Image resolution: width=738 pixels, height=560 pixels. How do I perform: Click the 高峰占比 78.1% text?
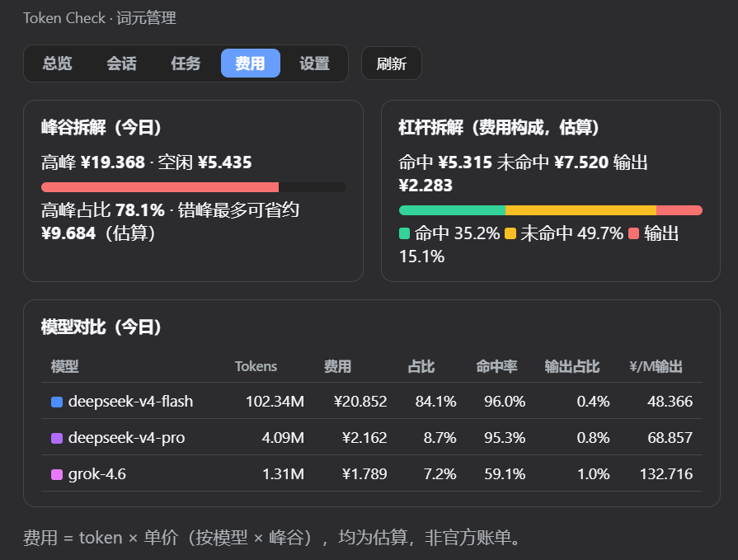103,209
